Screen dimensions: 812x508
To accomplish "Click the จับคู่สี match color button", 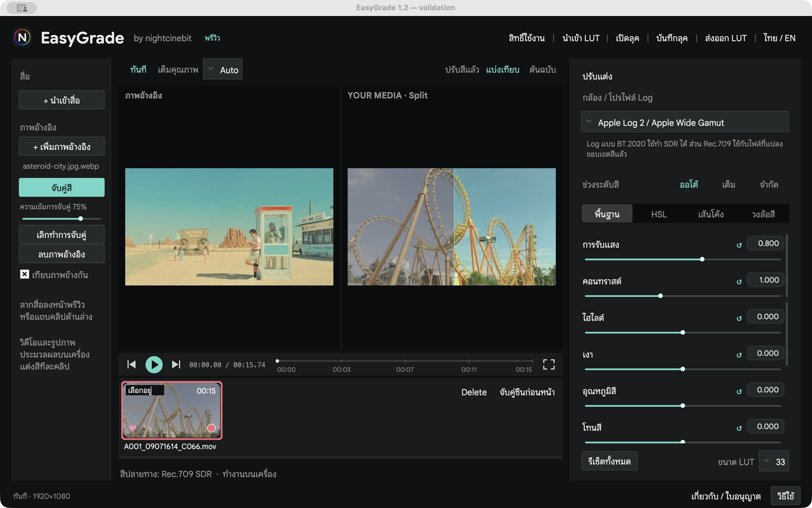I will click(x=62, y=187).
